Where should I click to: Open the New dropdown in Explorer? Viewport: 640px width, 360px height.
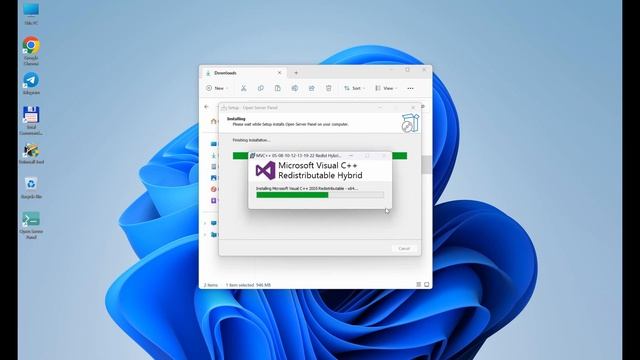point(217,88)
